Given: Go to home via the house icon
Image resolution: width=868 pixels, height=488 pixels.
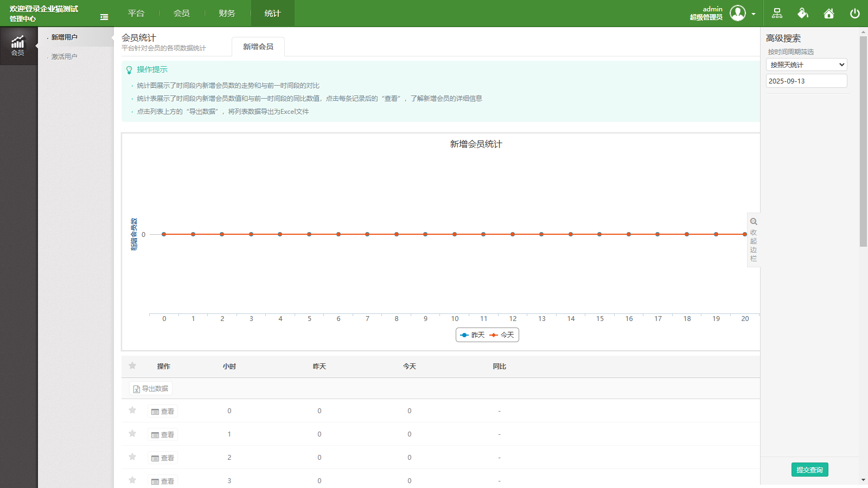Looking at the screenshot, I should coord(829,13).
